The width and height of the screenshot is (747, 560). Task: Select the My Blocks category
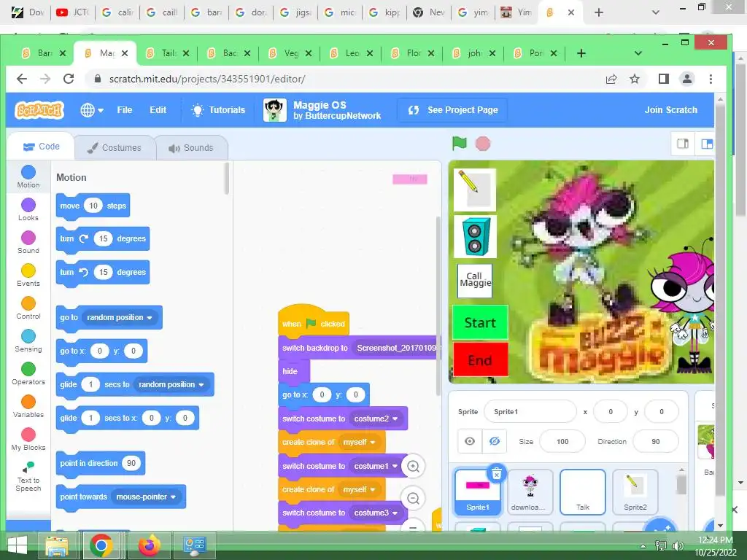click(x=28, y=440)
